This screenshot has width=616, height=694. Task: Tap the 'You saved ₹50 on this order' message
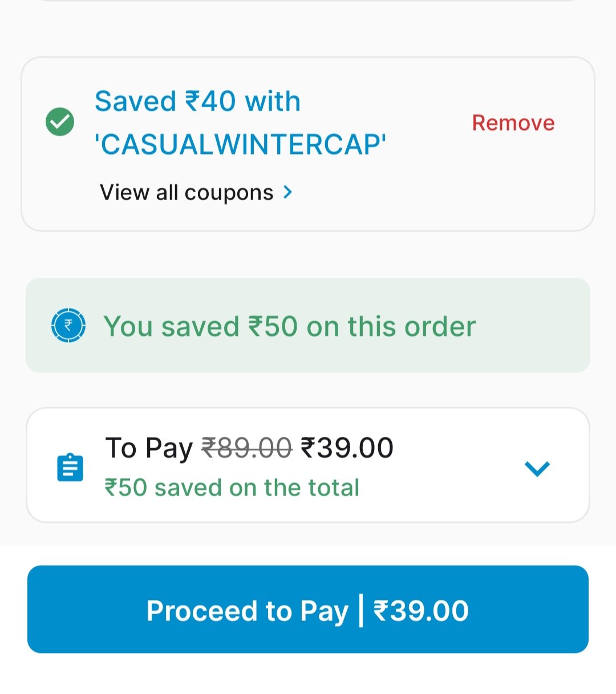pos(289,327)
